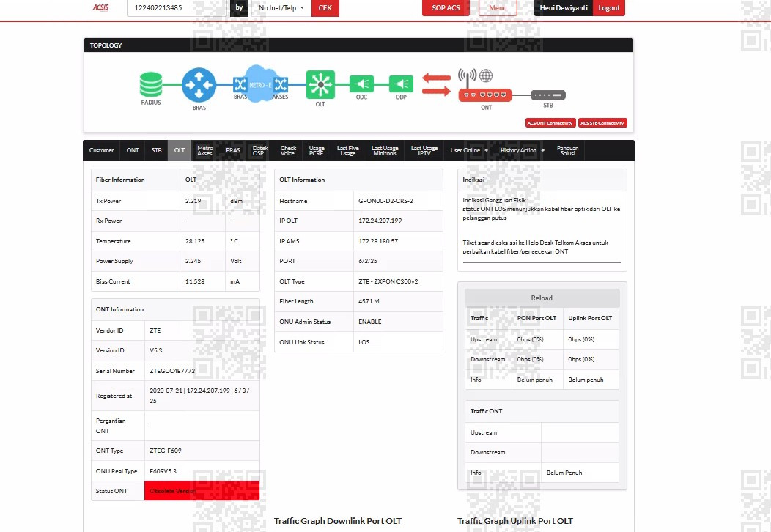This screenshot has width=771, height=532.
Task: Open the Customer tab
Action: 101,150
